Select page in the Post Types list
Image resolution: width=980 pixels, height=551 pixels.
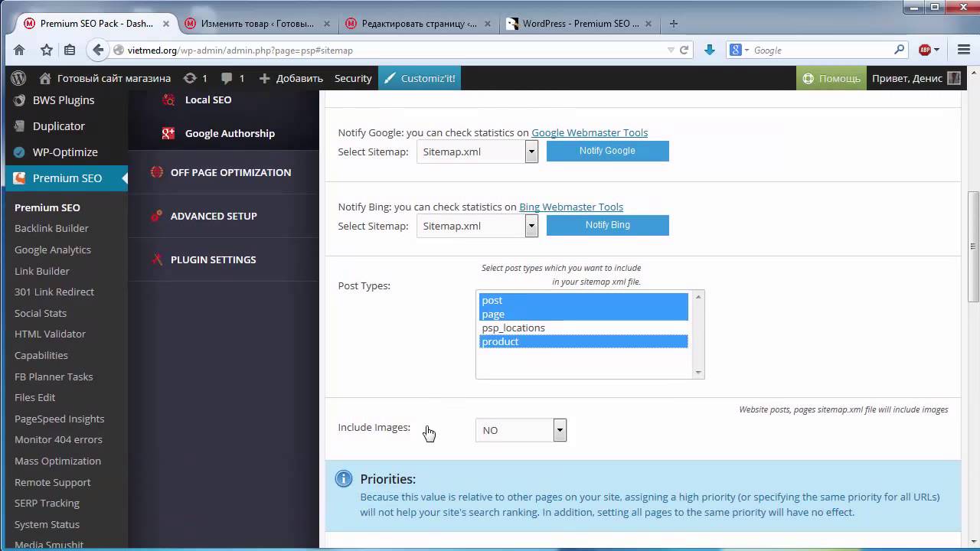(583, 315)
